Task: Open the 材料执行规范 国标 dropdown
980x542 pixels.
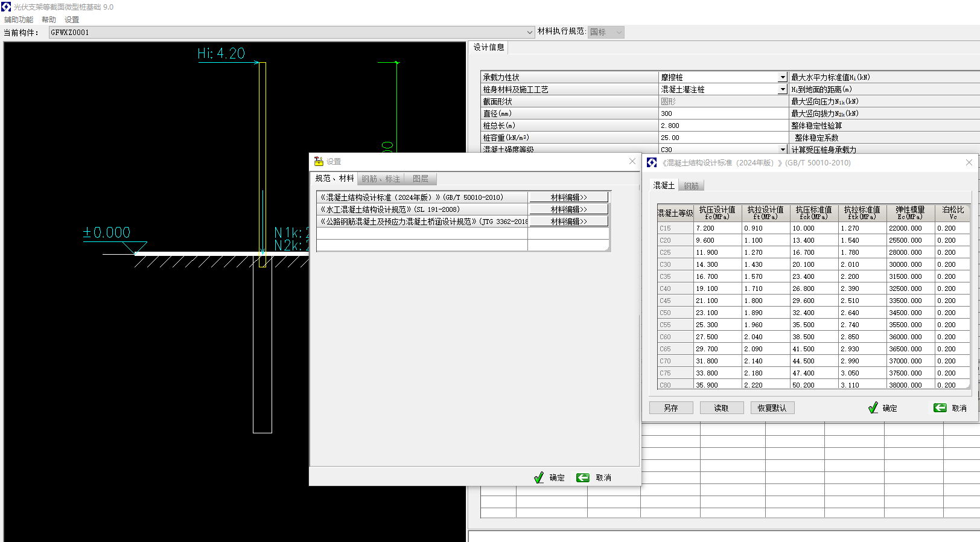Action: 619,33
